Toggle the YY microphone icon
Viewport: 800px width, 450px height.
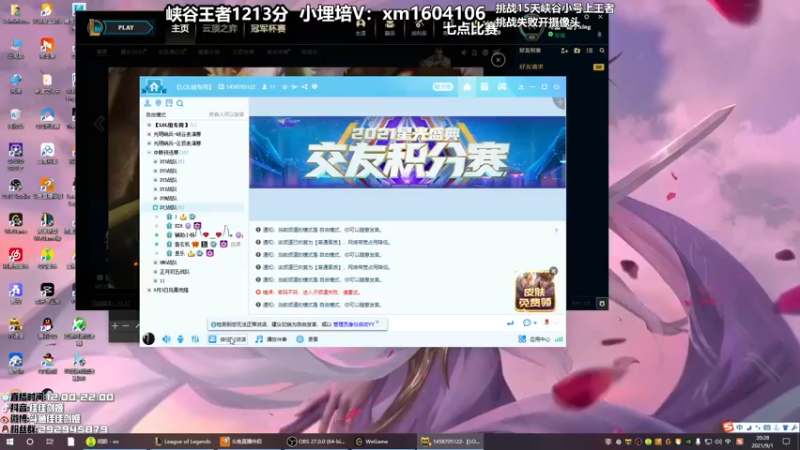tap(181, 339)
